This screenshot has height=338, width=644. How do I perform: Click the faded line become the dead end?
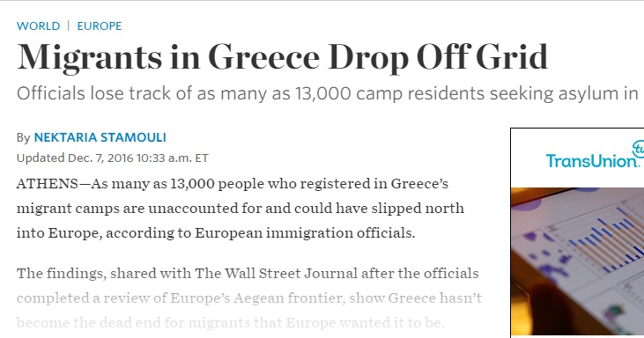[x=231, y=323]
